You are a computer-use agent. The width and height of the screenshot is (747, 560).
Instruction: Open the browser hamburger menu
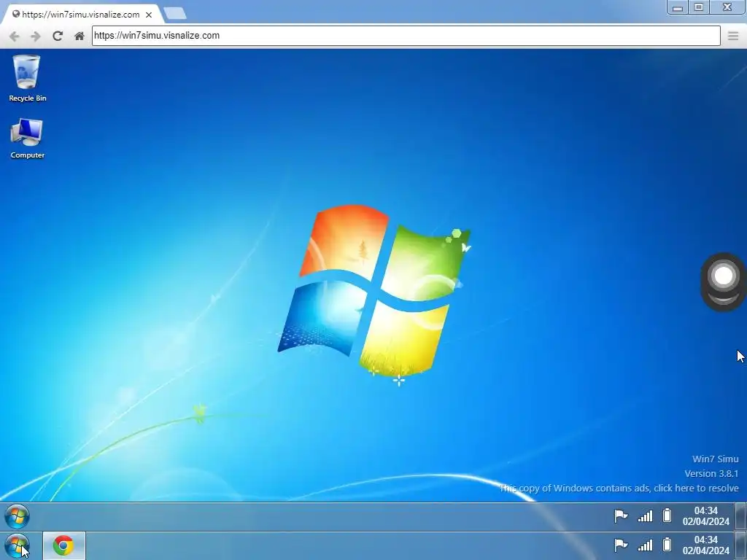pyautogui.click(x=733, y=36)
